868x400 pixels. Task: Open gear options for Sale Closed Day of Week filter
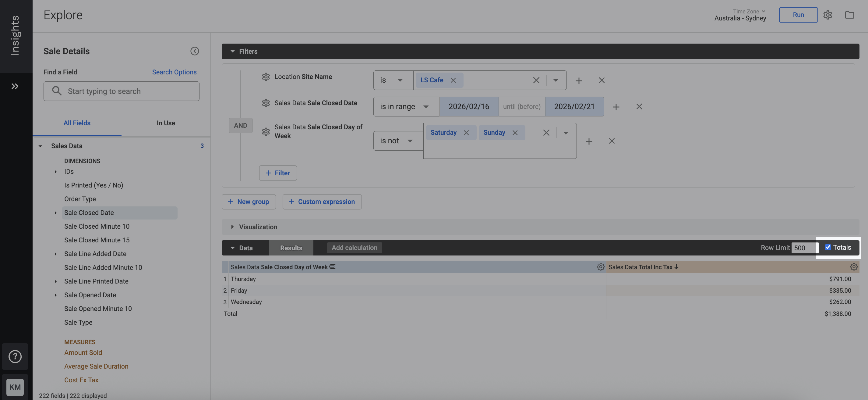(x=266, y=131)
